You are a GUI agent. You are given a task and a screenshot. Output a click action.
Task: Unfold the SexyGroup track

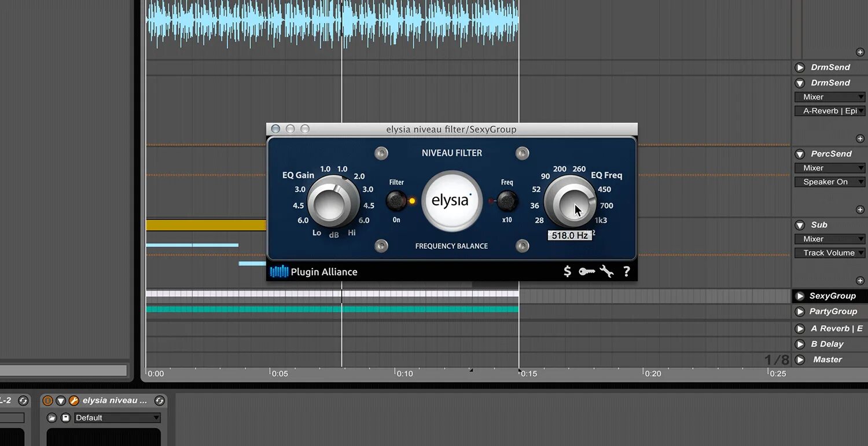(x=800, y=296)
